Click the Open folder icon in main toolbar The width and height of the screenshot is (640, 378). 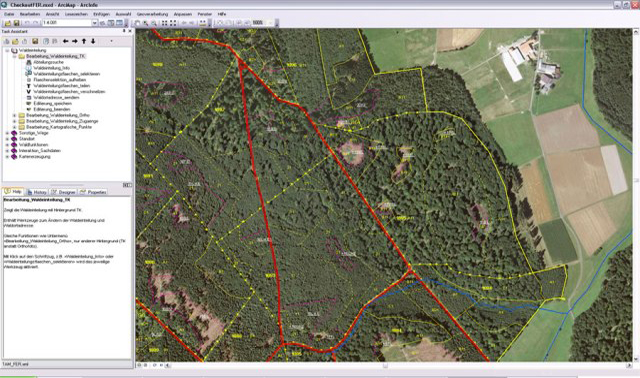[x=8, y=23]
